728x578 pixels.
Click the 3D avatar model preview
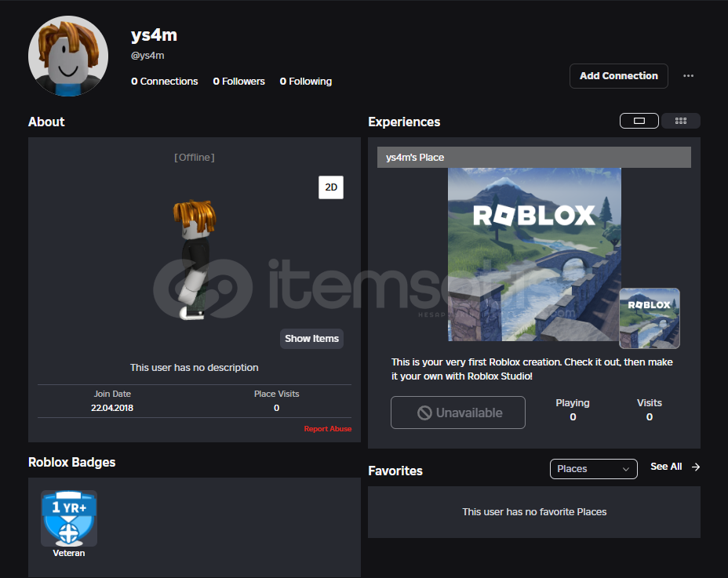click(x=194, y=260)
